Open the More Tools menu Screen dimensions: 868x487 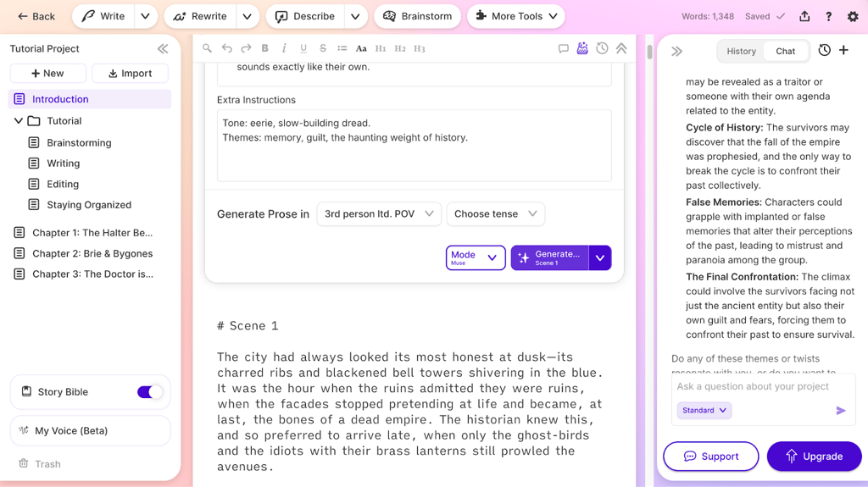[x=516, y=16]
